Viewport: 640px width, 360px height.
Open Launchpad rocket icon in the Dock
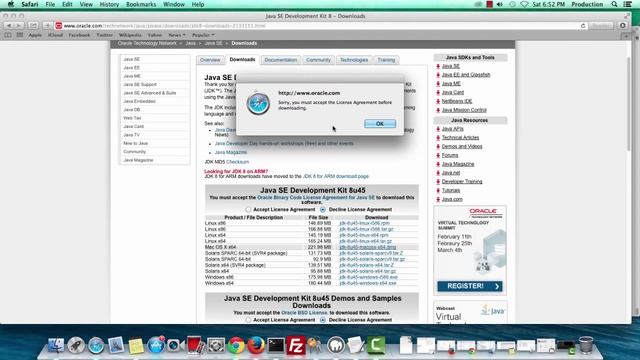click(x=76, y=345)
